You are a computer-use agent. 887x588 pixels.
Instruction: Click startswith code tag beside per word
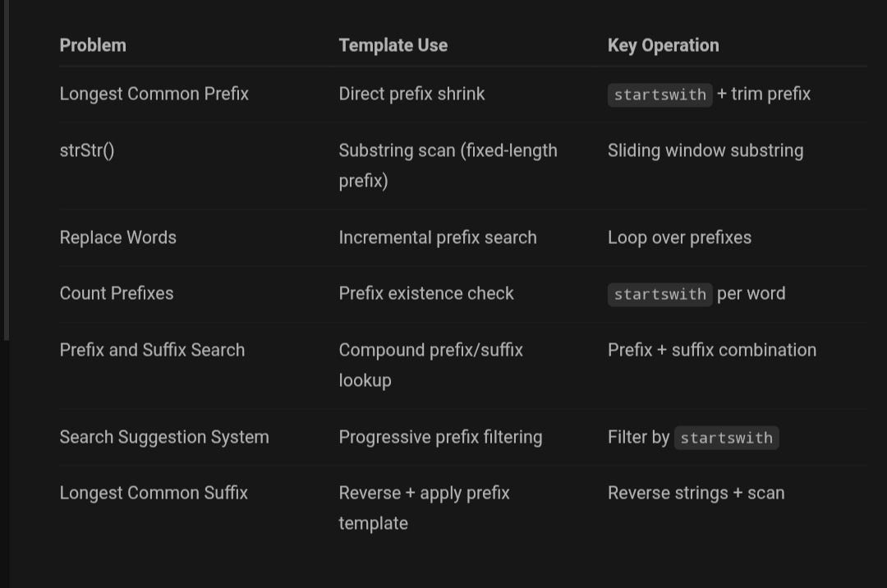point(660,294)
